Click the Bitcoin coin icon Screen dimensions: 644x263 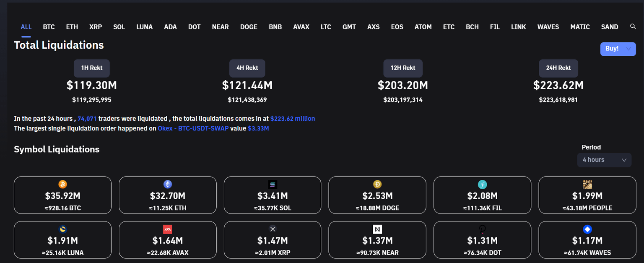pos(62,185)
